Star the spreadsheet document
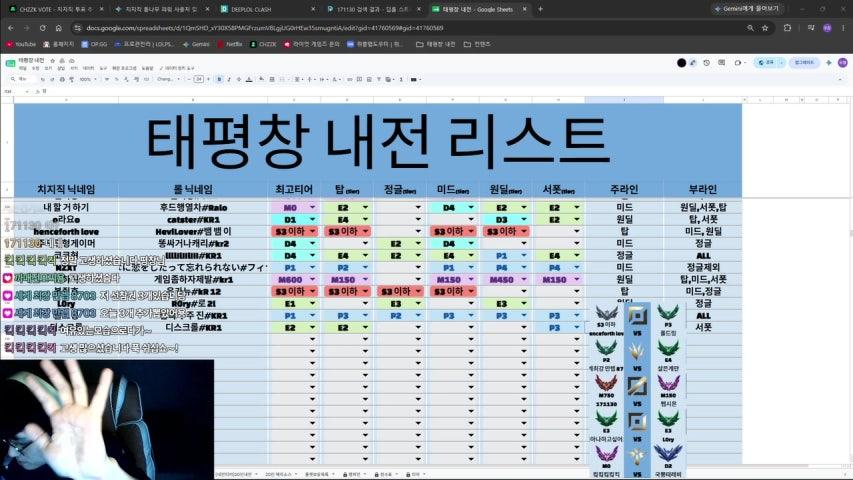 point(53,60)
